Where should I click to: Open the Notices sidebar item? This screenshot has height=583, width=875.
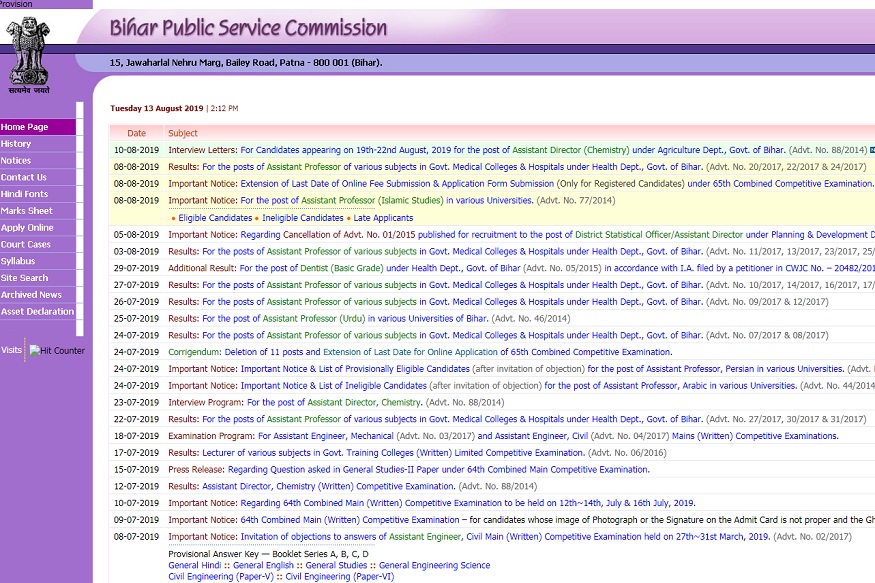tap(16, 161)
